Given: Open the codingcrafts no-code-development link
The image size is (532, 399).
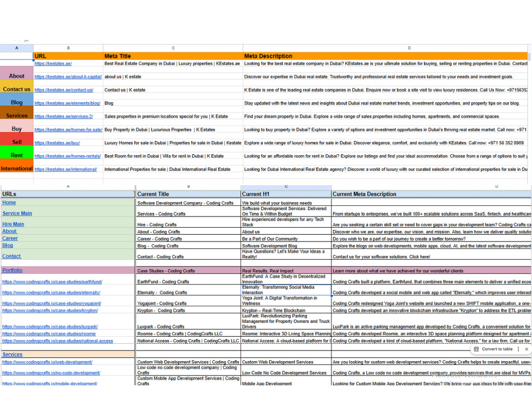Looking at the screenshot, I should point(51,373).
